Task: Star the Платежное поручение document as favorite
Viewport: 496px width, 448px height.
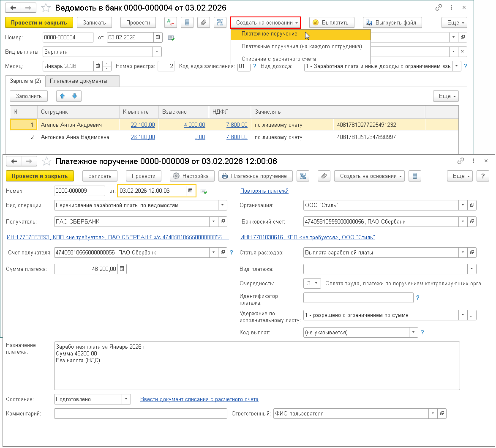Action: click(x=47, y=161)
